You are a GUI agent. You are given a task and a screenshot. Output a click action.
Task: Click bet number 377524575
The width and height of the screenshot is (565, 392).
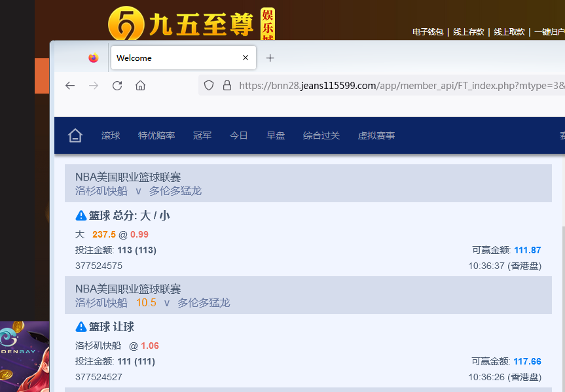tap(99, 266)
